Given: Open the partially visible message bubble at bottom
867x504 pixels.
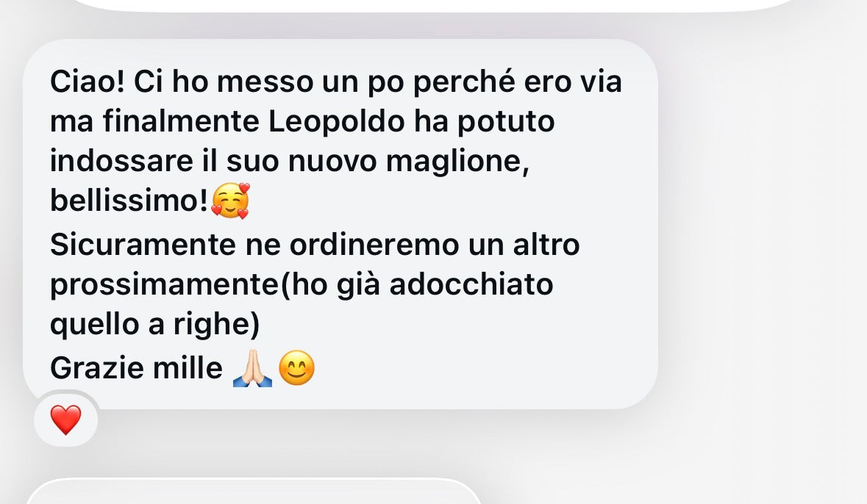Looking at the screenshot, I should point(253,492).
